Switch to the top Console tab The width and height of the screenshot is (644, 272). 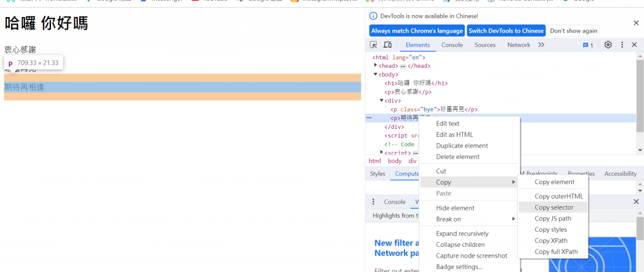[x=452, y=45]
